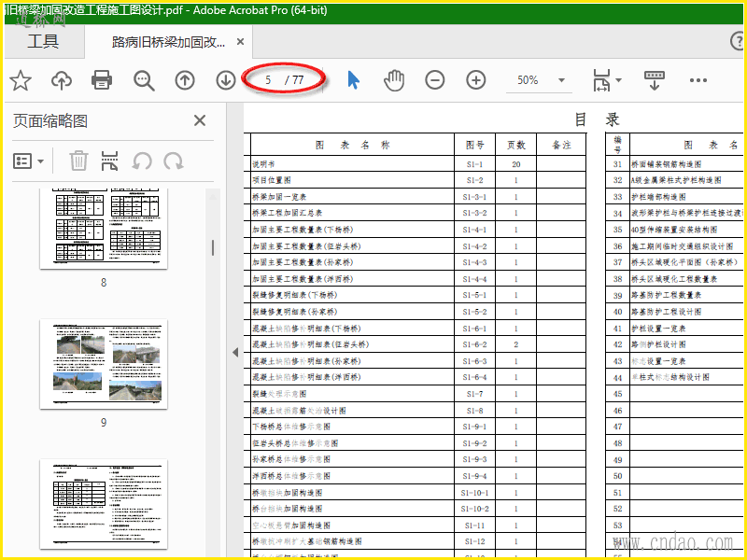The width and height of the screenshot is (747, 560).
Task: Click page count 20 for 说明书
Action: 516,164
